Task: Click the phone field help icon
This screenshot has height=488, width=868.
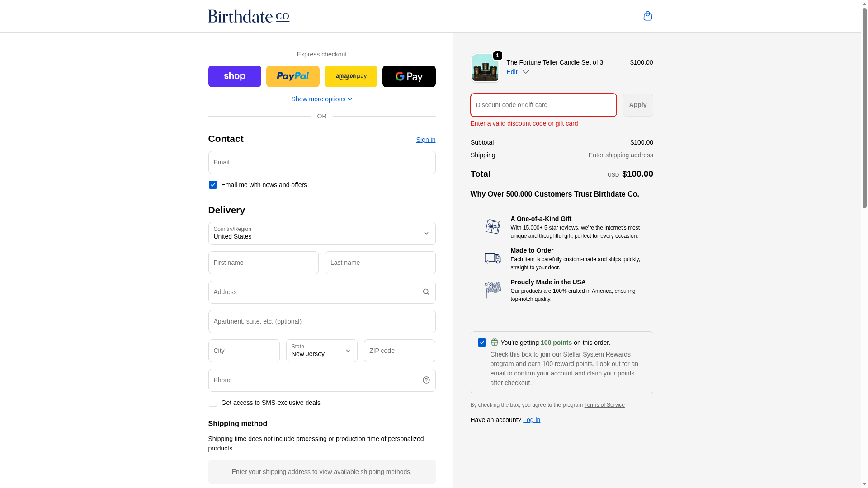Action: click(x=426, y=380)
